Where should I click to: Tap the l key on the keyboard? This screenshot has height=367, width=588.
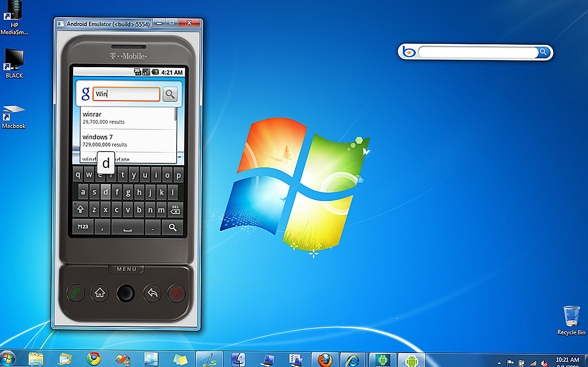click(173, 192)
